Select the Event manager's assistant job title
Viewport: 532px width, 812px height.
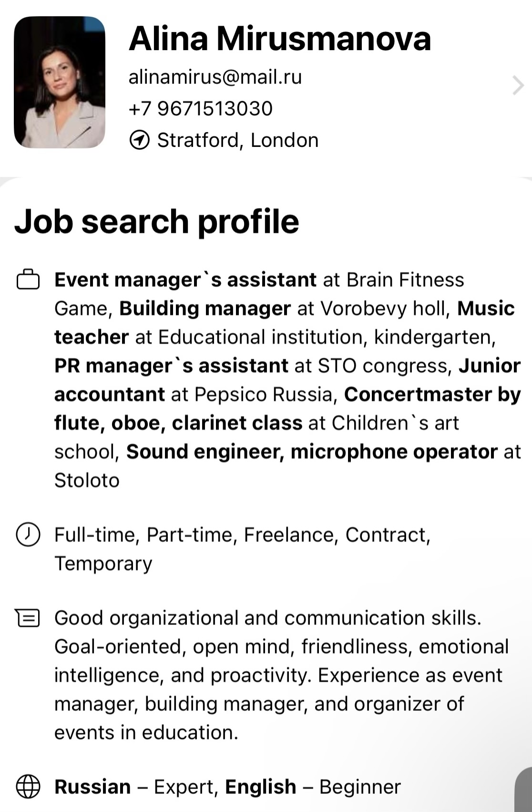tap(185, 280)
